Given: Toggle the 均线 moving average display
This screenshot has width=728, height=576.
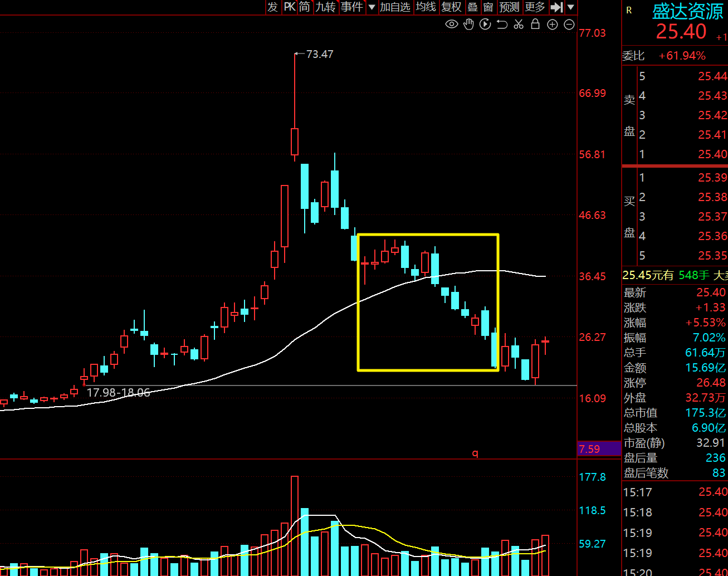Looking at the screenshot, I should (426, 7).
